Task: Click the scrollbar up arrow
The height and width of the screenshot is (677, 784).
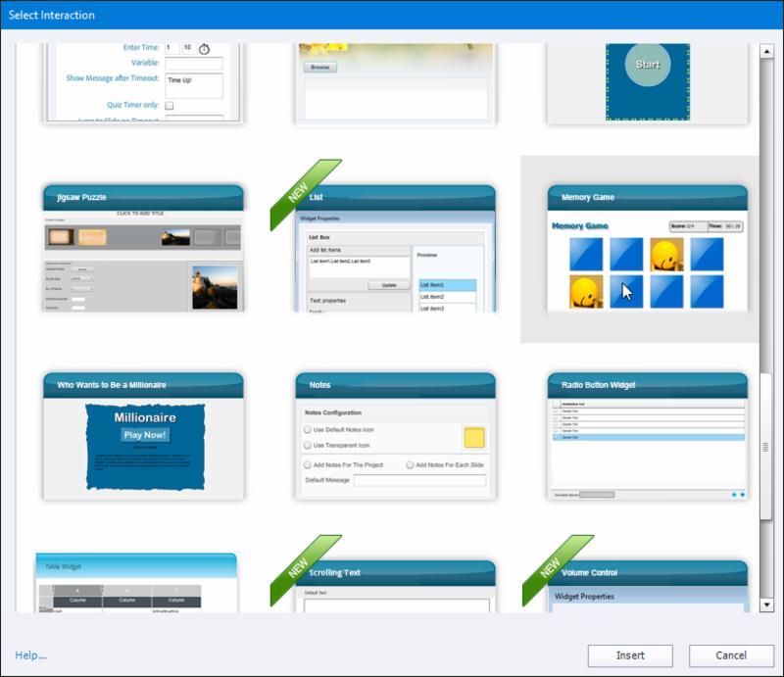Action: 766,51
